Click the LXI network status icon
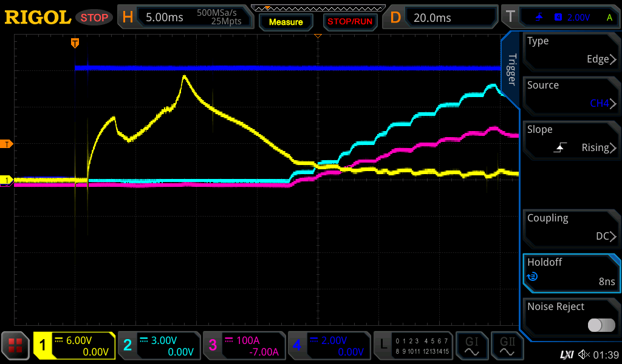 coord(566,354)
